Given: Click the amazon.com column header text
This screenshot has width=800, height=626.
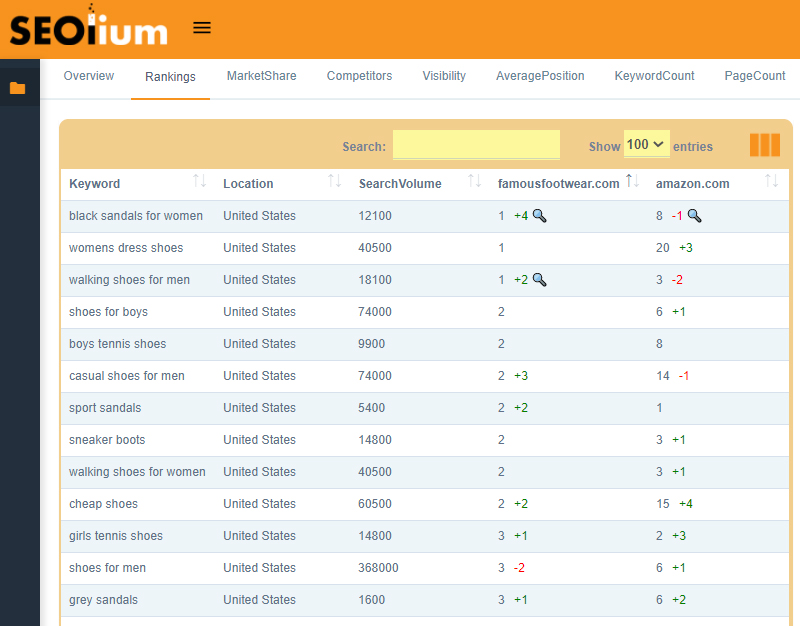Looking at the screenshot, I should click(x=692, y=184).
